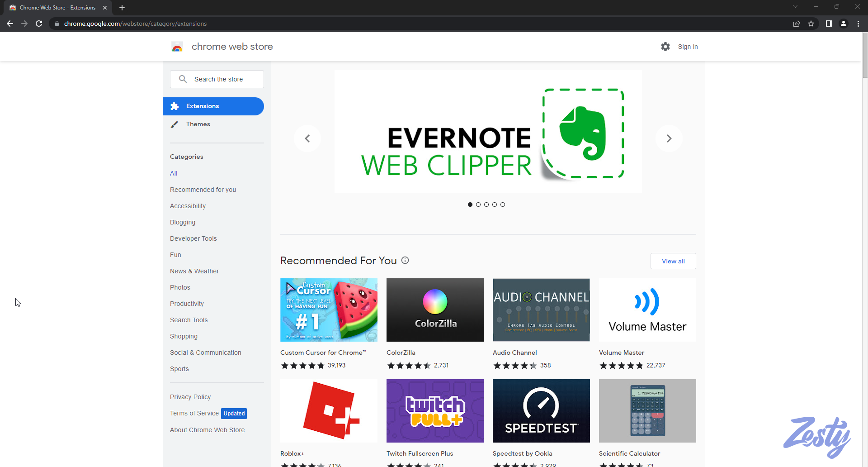Go back with the left carousel chevron
The height and width of the screenshot is (467, 868).
tap(307, 138)
